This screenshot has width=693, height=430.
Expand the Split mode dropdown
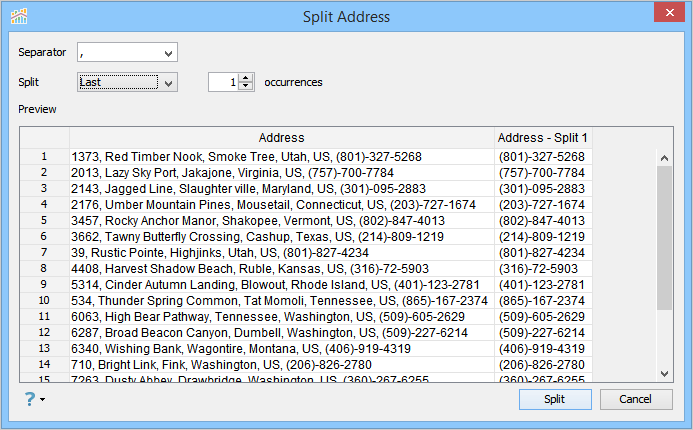(168, 82)
